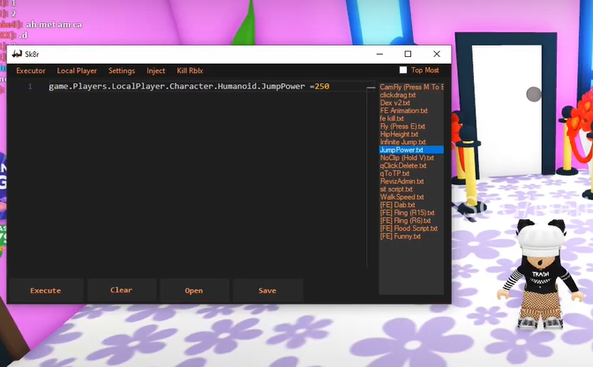Click the gray doorknob on white door
Screen dimensions: 593x367
click(x=534, y=94)
